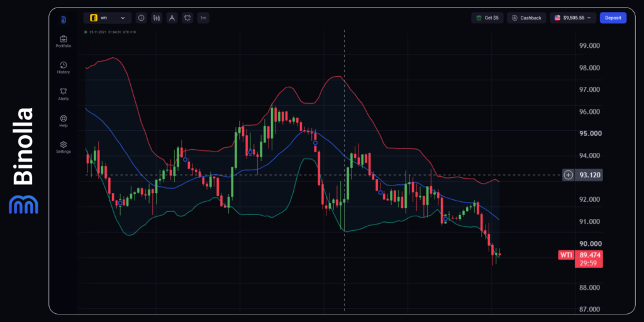Click the WTI current price tag 89.474
644x322 pixels.
pyautogui.click(x=589, y=255)
